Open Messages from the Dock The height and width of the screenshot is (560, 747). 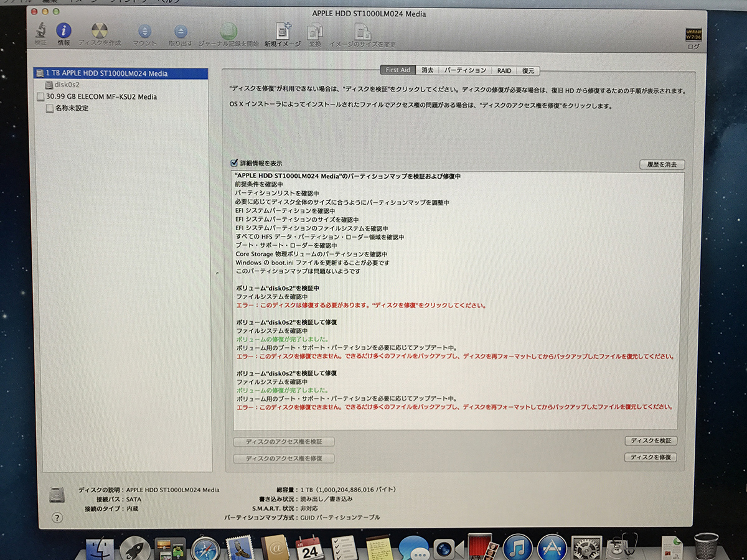(x=413, y=549)
